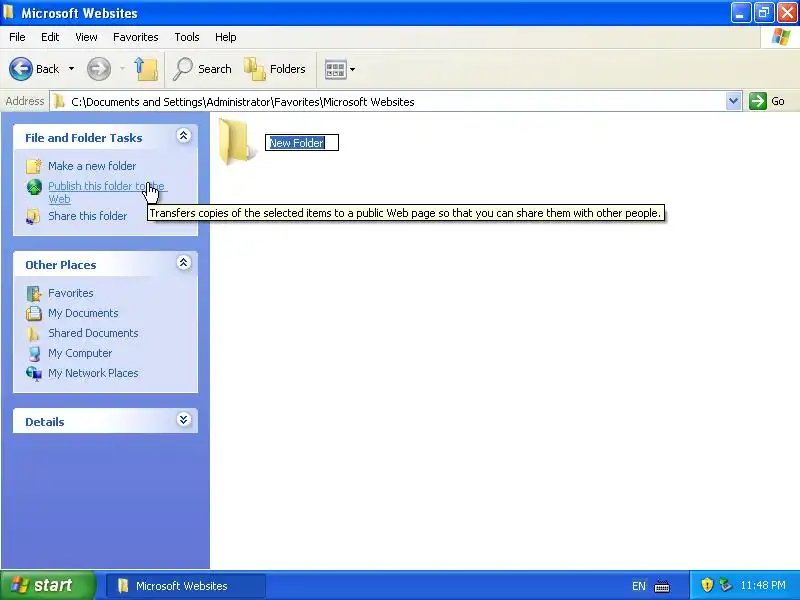Image resolution: width=800 pixels, height=600 pixels.
Task: Open the Help menu
Action: point(226,37)
